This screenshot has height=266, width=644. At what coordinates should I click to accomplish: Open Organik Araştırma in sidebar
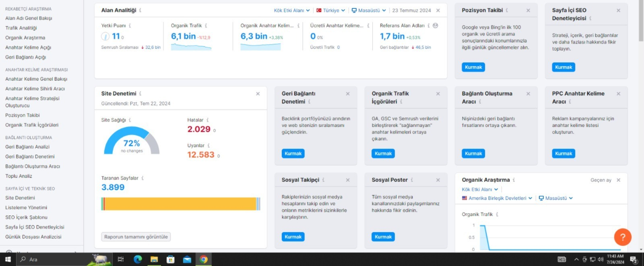coord(25,37)
